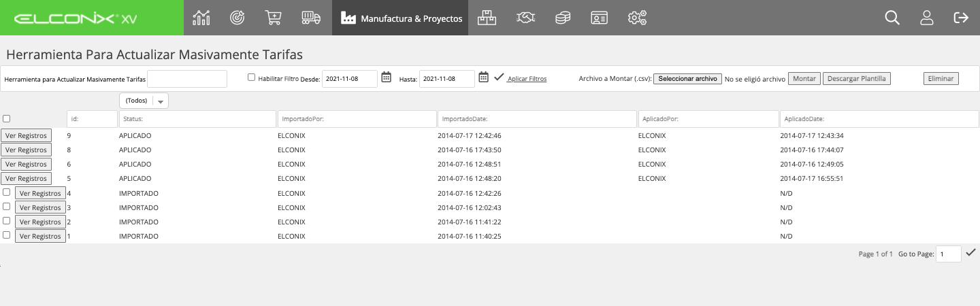Click Ver Registros for record 4
980x306 pixels.
click(41, 193)
